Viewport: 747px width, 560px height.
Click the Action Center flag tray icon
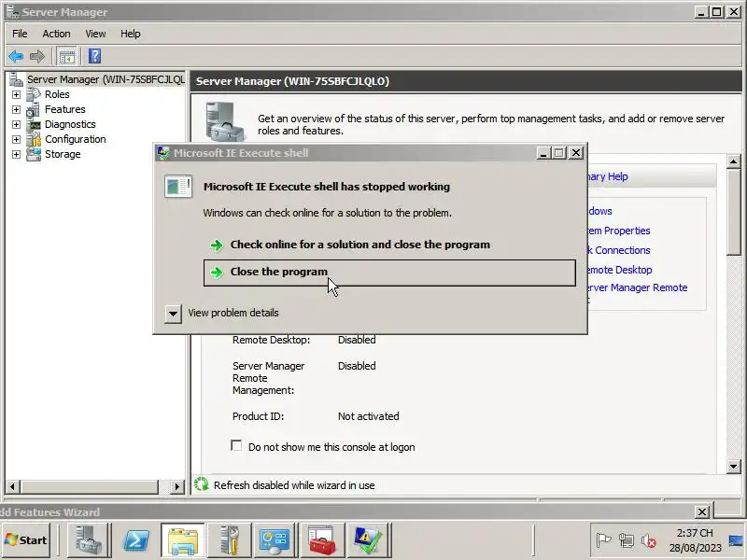[x=603, y=540]
